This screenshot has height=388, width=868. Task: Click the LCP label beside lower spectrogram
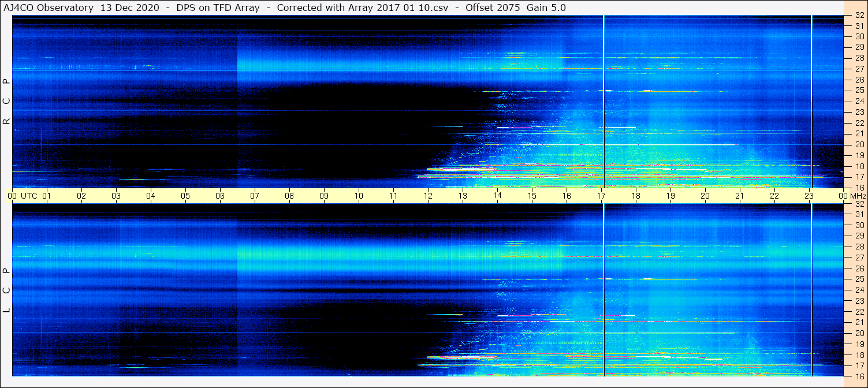(6, 290)
